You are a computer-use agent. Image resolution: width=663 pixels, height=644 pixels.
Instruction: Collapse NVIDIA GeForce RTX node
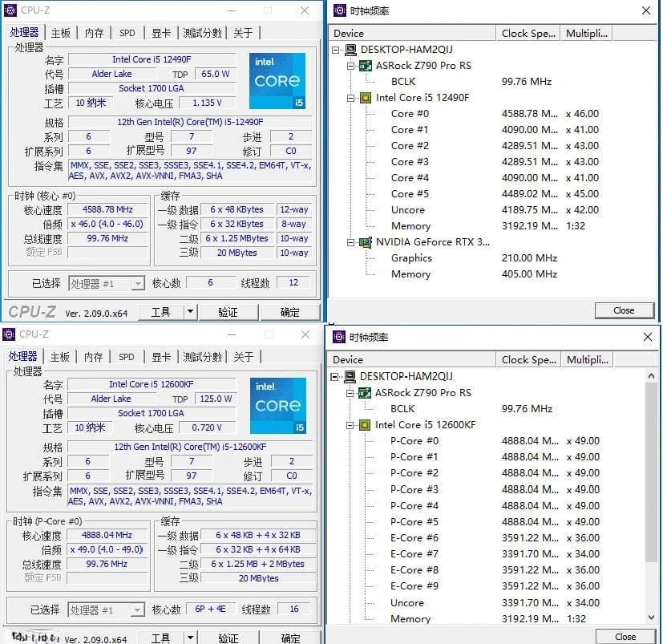pyautogui.click(x=350, y=242)
